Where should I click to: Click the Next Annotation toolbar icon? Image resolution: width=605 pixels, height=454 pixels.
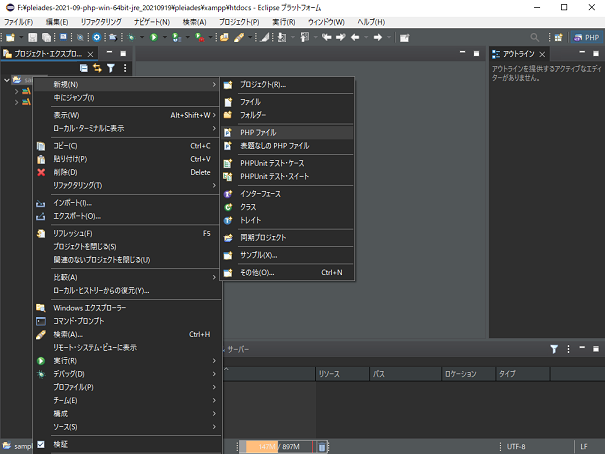[282, 37]
